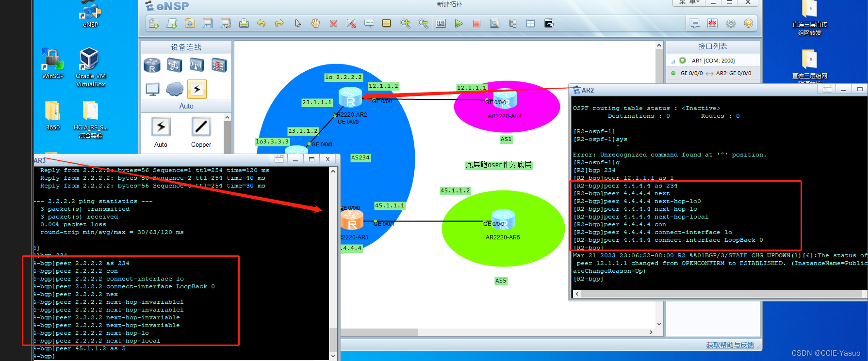Undo the last action

pyautogui.click(x=262, y=23)
